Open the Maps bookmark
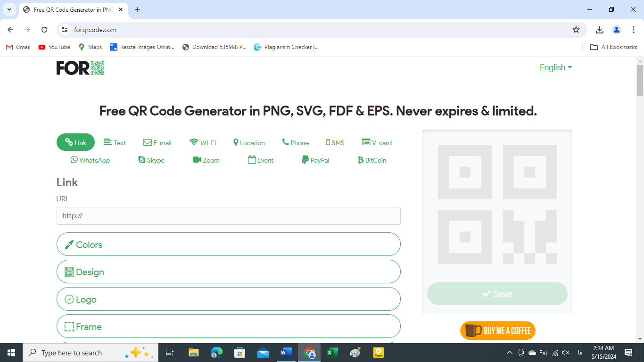The width and height of the screenshot is (644, 362). (90, 47)
